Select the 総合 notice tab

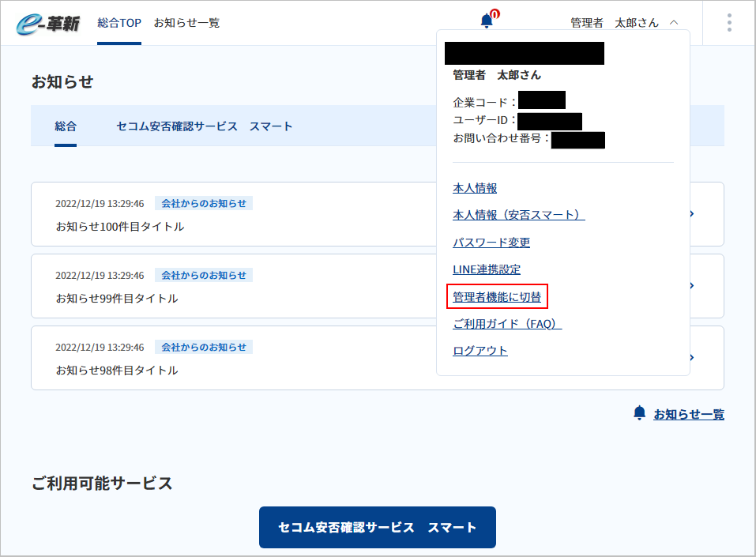[66, 126]
